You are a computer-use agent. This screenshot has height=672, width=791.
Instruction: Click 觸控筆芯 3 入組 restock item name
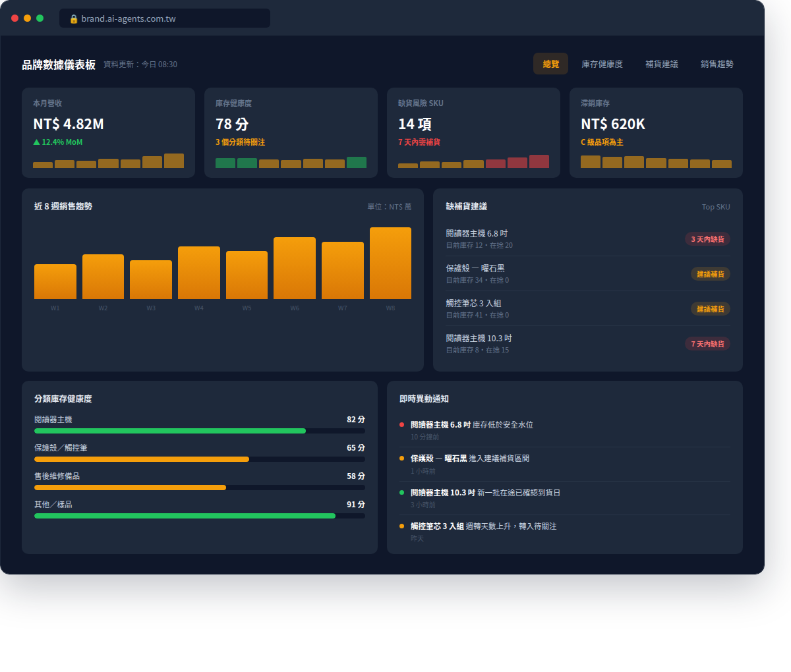point(473,303)
